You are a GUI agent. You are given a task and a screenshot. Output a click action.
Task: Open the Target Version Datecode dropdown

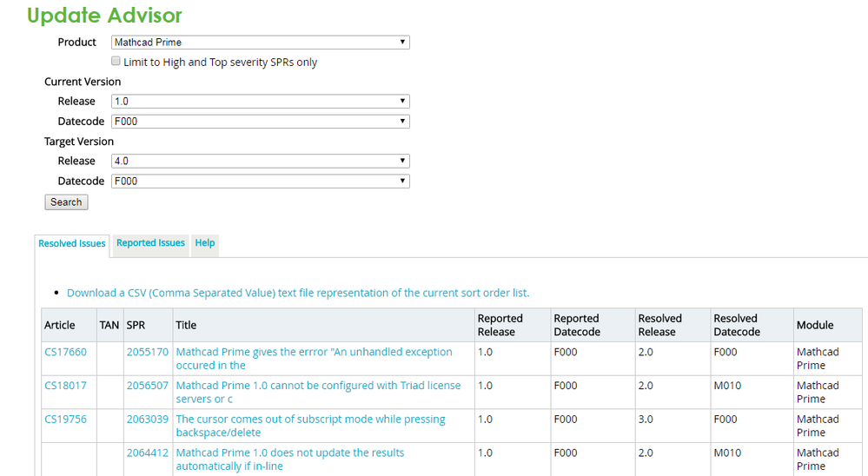(260, 182)
